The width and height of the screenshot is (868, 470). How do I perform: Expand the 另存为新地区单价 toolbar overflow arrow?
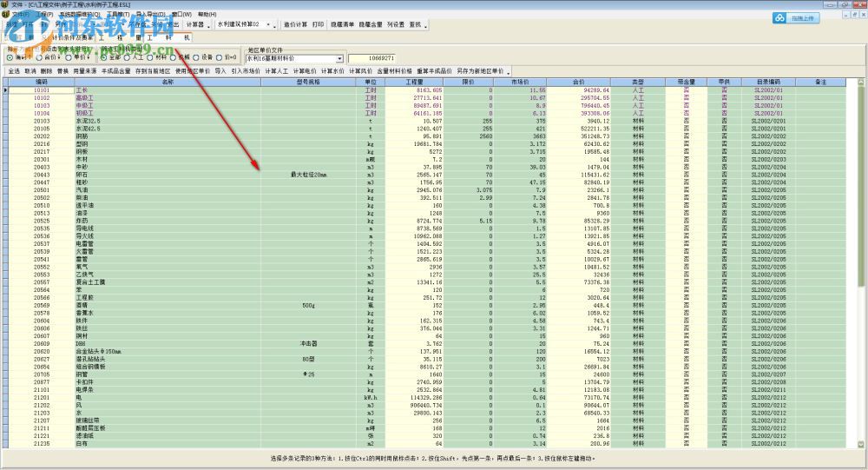click(510, 71)
